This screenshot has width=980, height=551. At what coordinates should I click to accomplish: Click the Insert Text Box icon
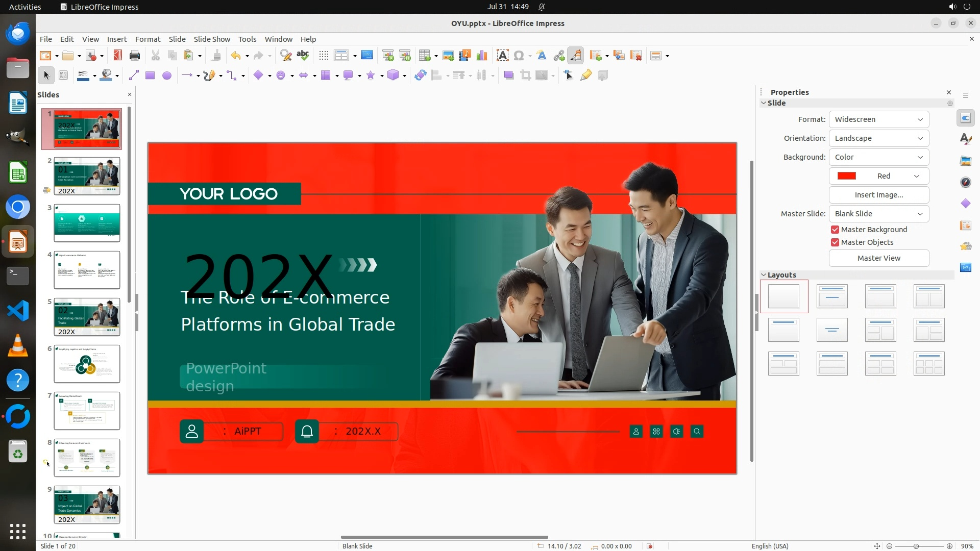(502, 56)
